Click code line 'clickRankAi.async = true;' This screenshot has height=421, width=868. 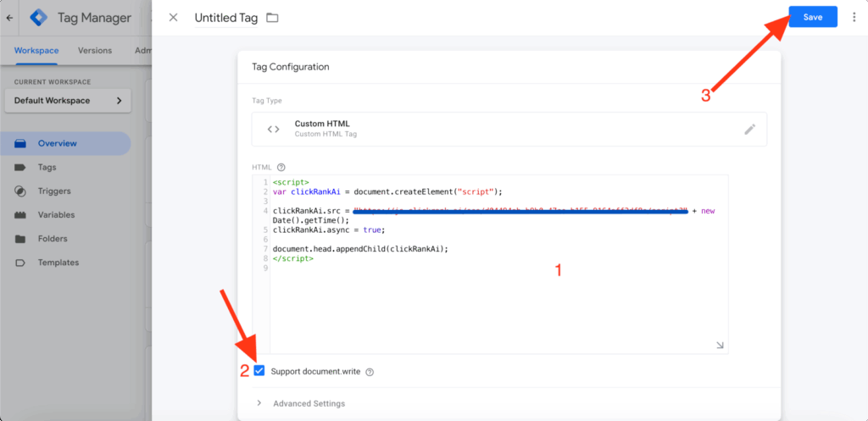[x=328, y=230]
